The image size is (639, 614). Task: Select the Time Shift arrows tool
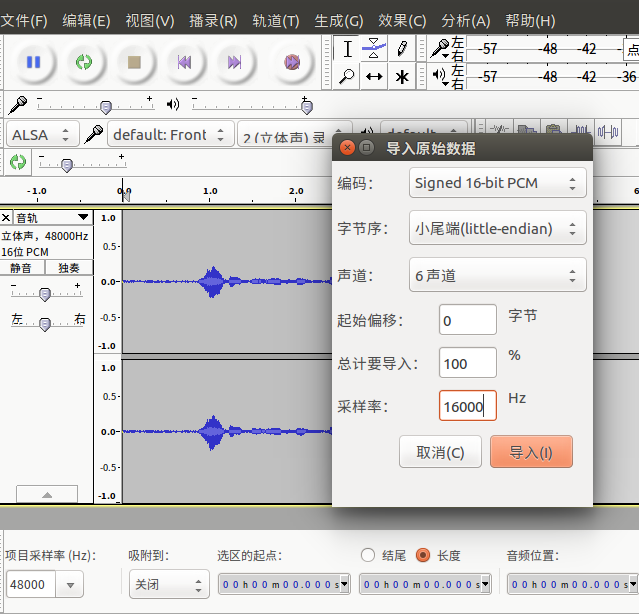(374, 76)
